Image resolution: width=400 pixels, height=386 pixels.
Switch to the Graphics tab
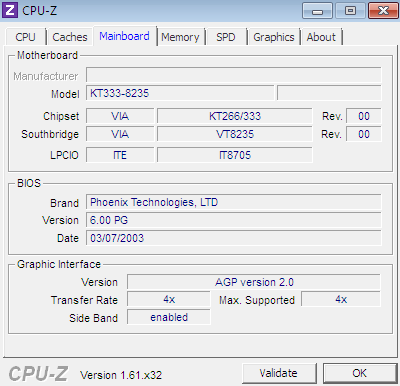point(274,37)
